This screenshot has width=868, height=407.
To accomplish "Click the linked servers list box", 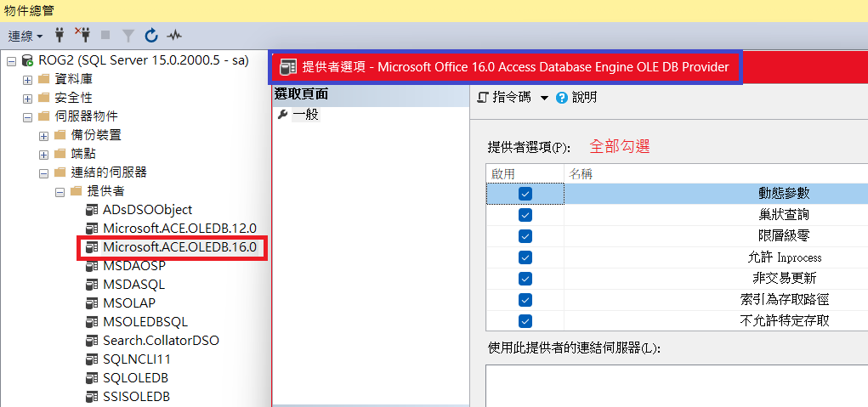I will tap(677, 386).
